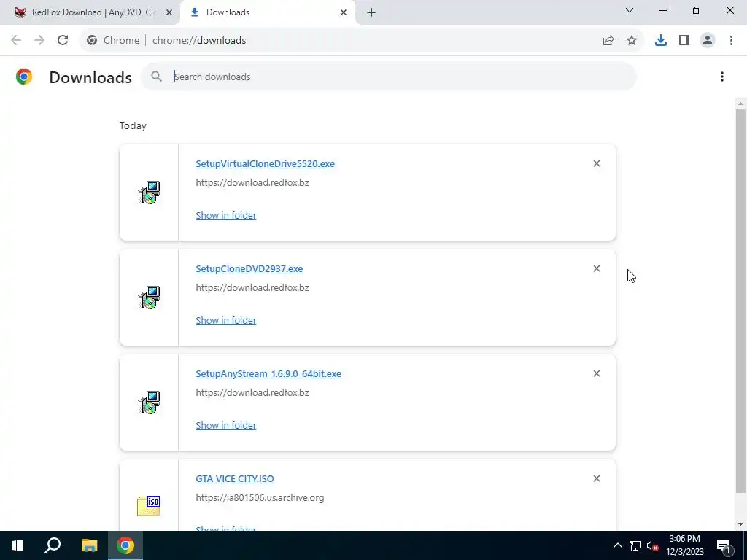
Task: Click the Search downloads field
Action: (x=388, y=77)
